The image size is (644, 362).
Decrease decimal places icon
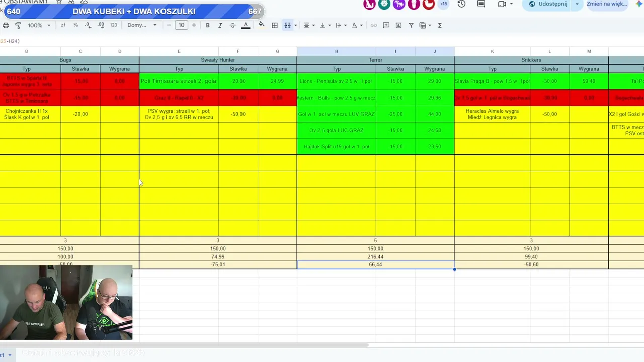(88, 25)
